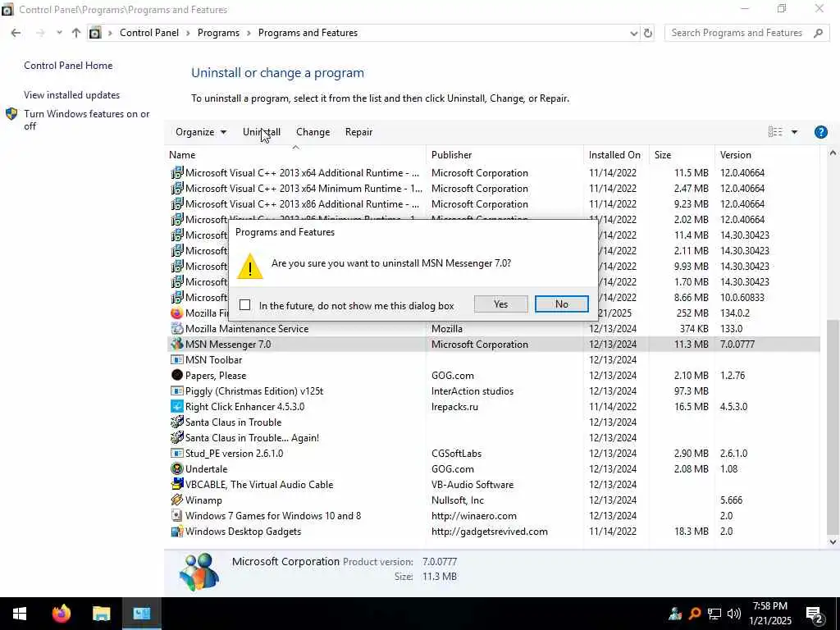The height and width of the screenshot is (630, 840).
Task: Select the VBCABLE Virtual Audio Cable icon
Action: click(177, 484)
